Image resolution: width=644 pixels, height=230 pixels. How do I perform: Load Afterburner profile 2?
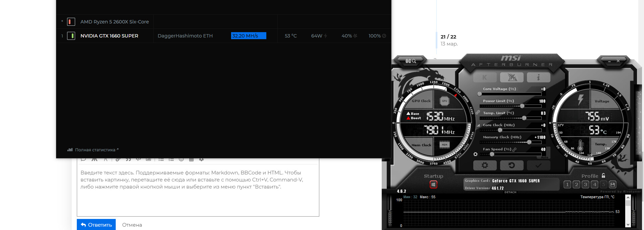coord(576,184)
